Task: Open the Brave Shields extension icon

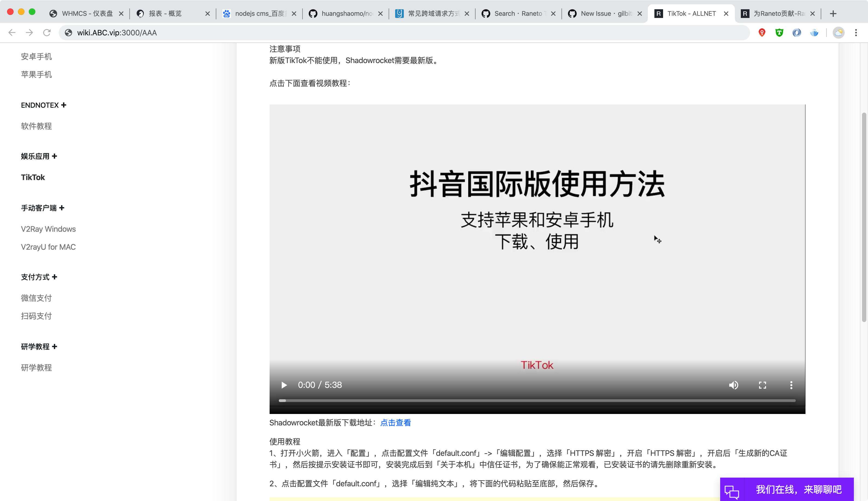Action: [780, 32]
